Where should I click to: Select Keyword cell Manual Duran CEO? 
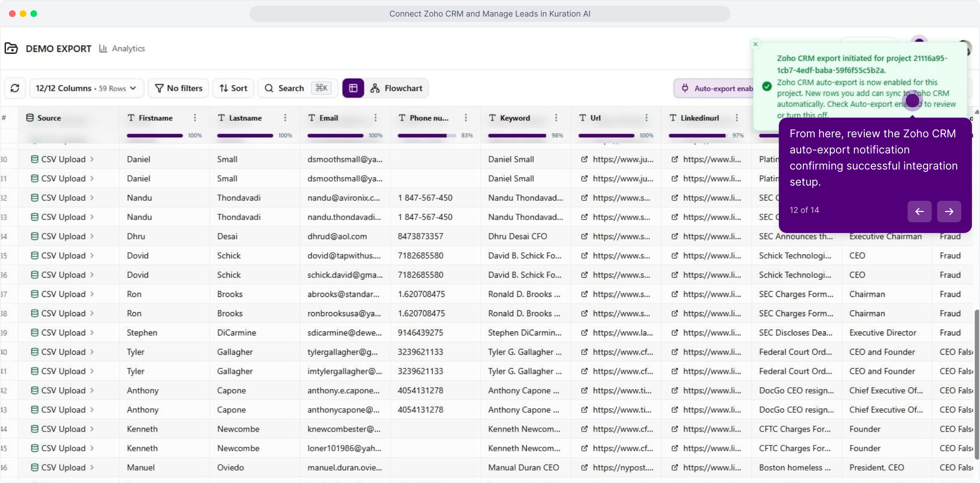526,467
